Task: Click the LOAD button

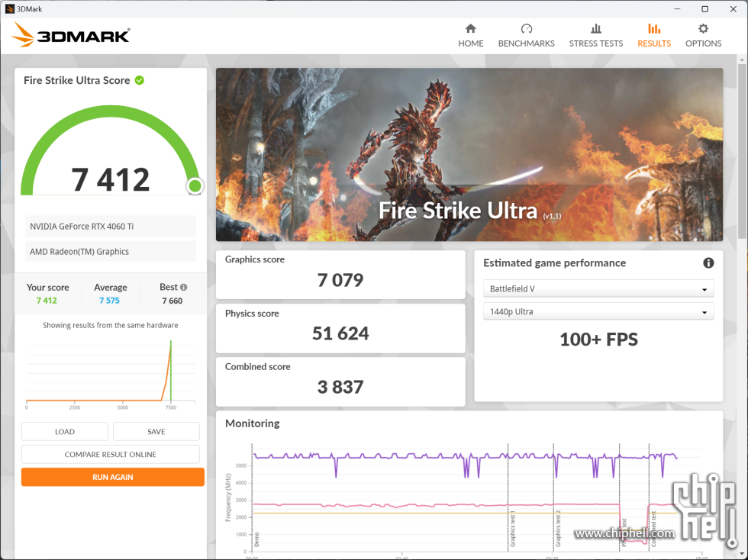Action: pos(65,432)
